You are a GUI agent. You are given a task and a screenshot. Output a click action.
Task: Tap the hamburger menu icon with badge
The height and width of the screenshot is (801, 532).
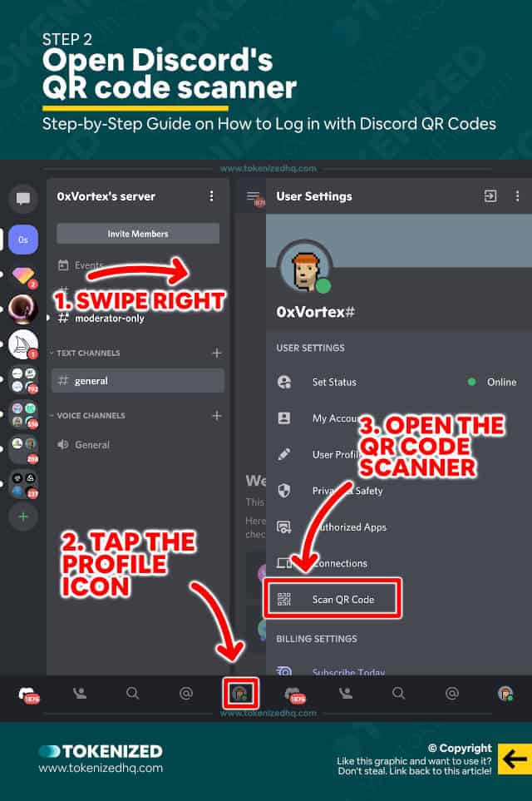click(x=254, y=198)
